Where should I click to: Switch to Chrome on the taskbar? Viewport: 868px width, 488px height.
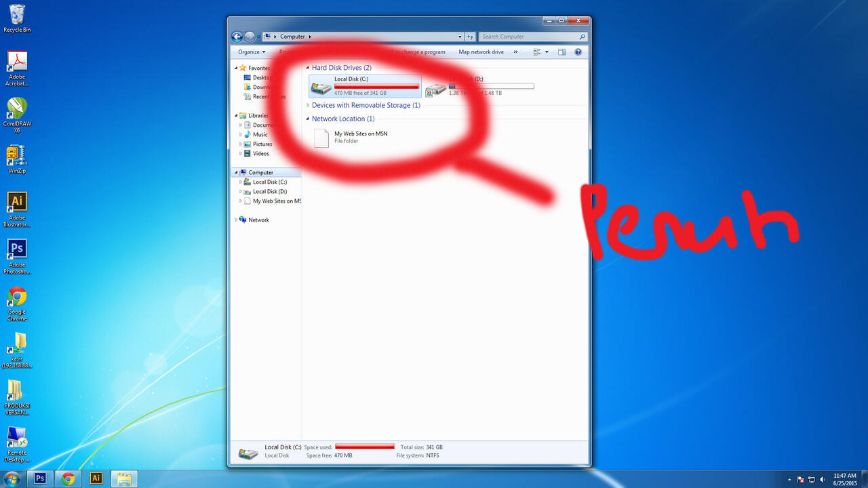(x=68, y=479)
